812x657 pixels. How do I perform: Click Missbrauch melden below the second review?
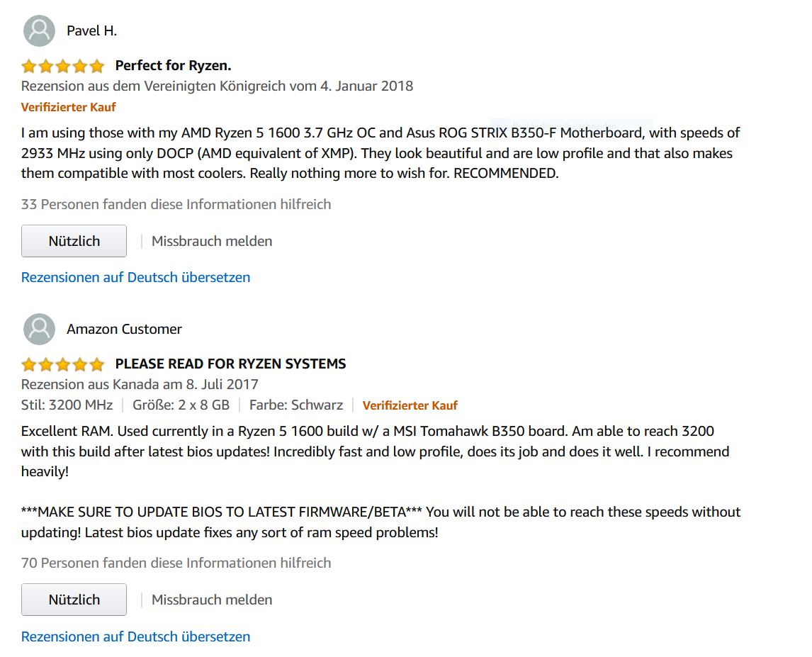tap(211, 600)
